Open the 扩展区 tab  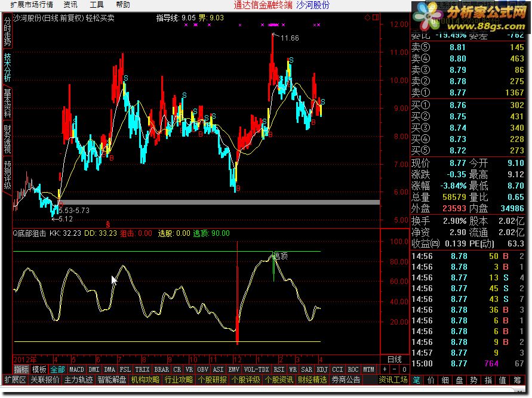point(15,380)
